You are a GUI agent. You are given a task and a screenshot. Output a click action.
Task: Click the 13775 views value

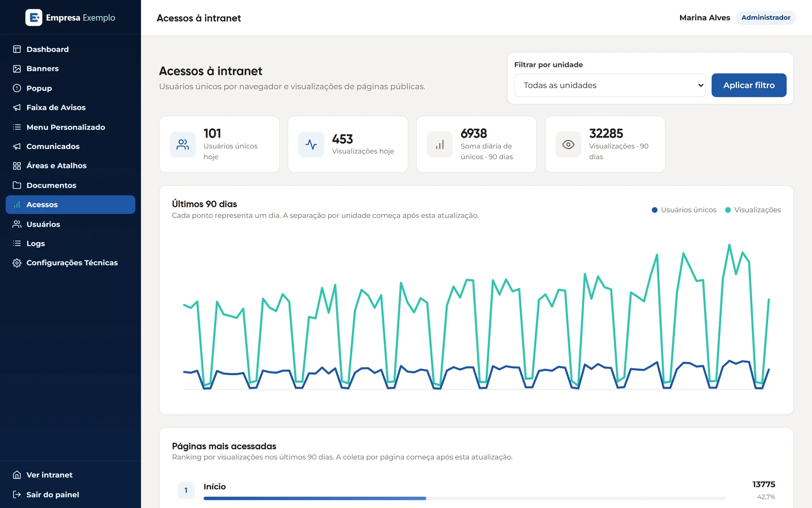tap(764, 484)
